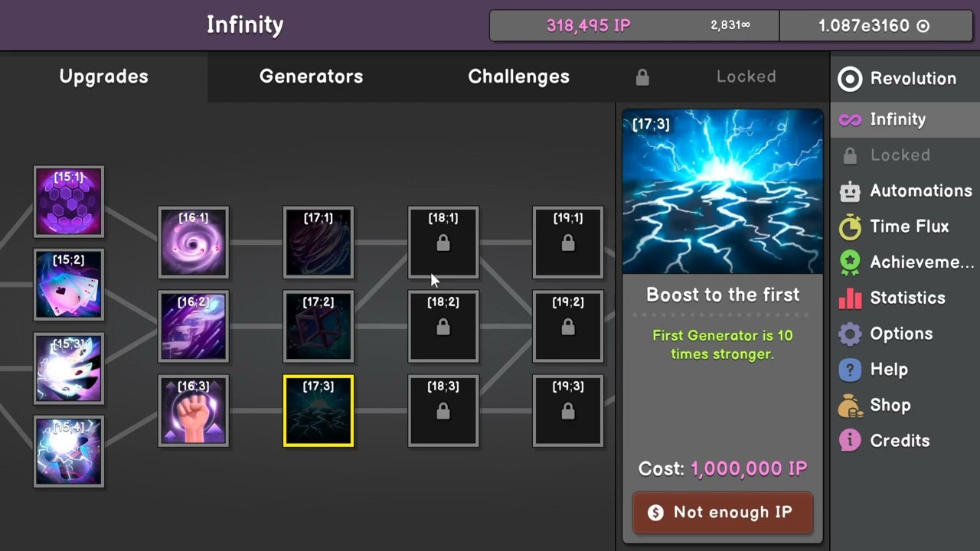Viewport: 980px width, 551px height.
Task: Click the 318,495 IP currency display
Action: click(588, 26)
